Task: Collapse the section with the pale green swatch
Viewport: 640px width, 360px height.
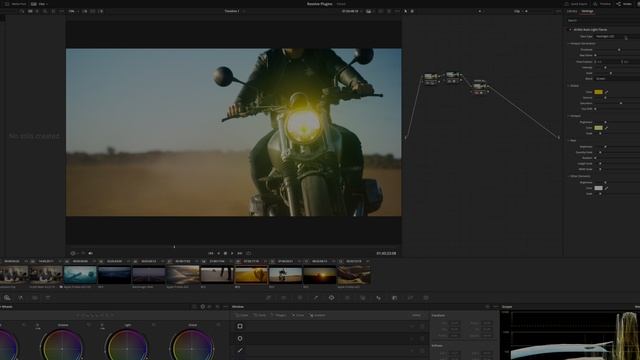Action: pyautogui.click(x=569, y=116)
